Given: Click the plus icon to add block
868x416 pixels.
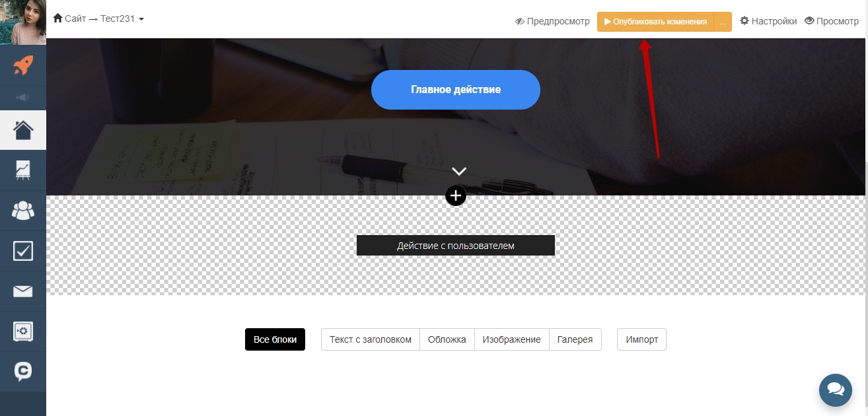Looking at the screenshot, I should coord(456,195).
